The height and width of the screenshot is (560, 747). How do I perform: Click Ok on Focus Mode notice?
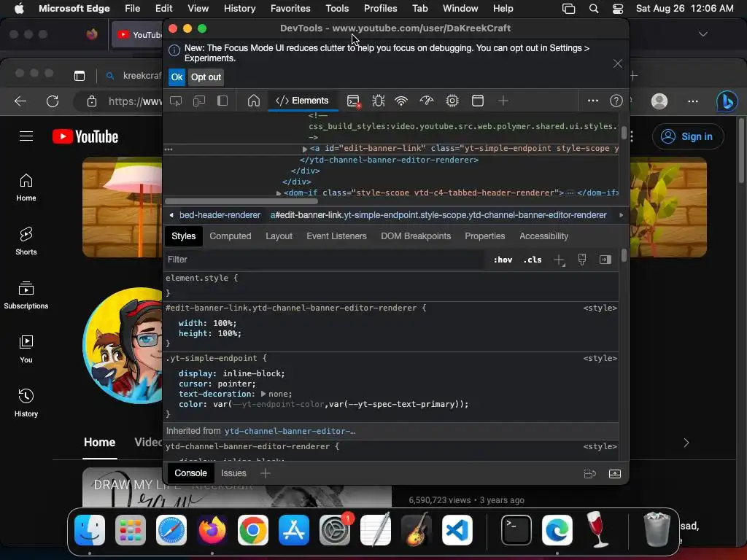tap(177, 77)
